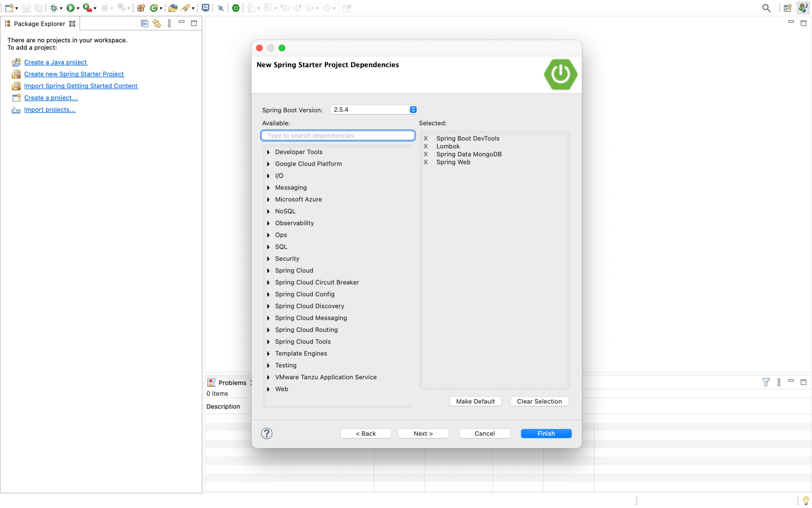Remove Spring Boot DevTools from Selected list
The image size is (812, 508).
pos(425,138)
